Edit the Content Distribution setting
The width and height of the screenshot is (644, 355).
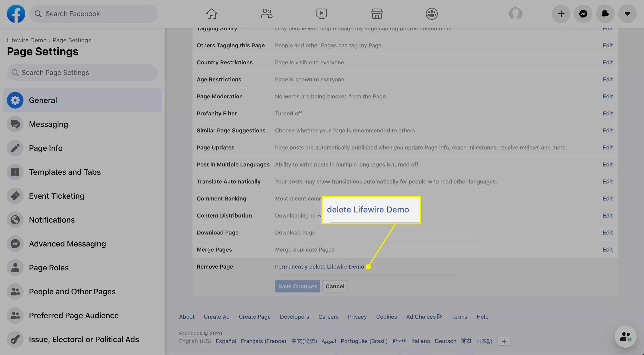(x=607, y=215)
